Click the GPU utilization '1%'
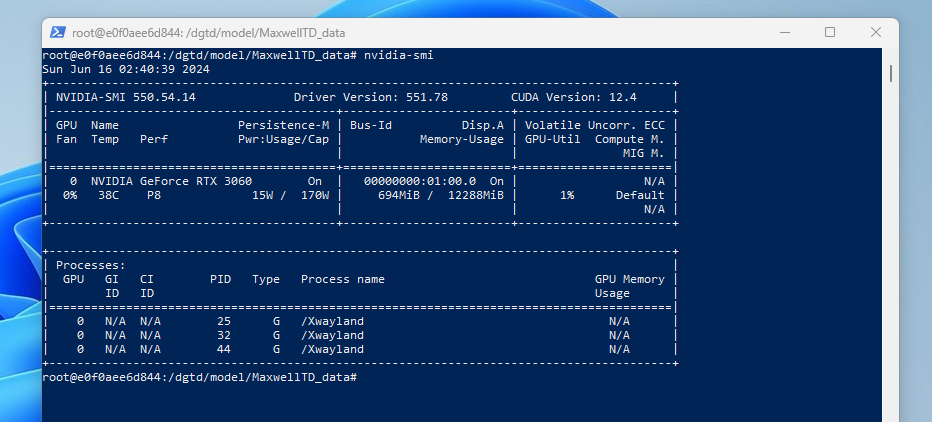Image resolution: width=932 pixels, height=422 pixels. pos(567,195)
